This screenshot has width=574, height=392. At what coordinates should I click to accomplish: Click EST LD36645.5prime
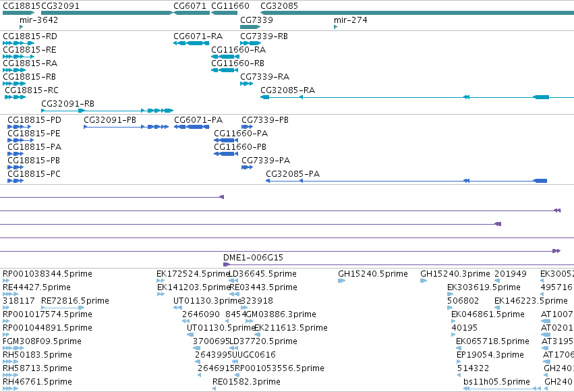pos(262,274)
